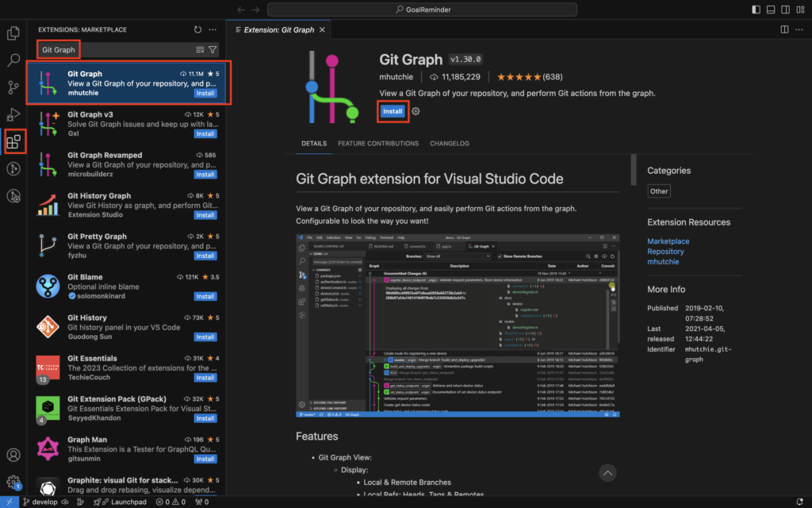The image size is (812, 508).
Task: Go back using navigation arrow
Action: 241,10
